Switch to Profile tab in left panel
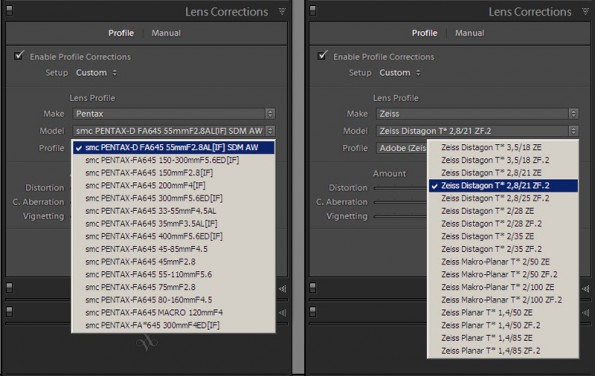The width and height of the screenshot is (595, 376). pyautogui.click(x=121, y=33)
